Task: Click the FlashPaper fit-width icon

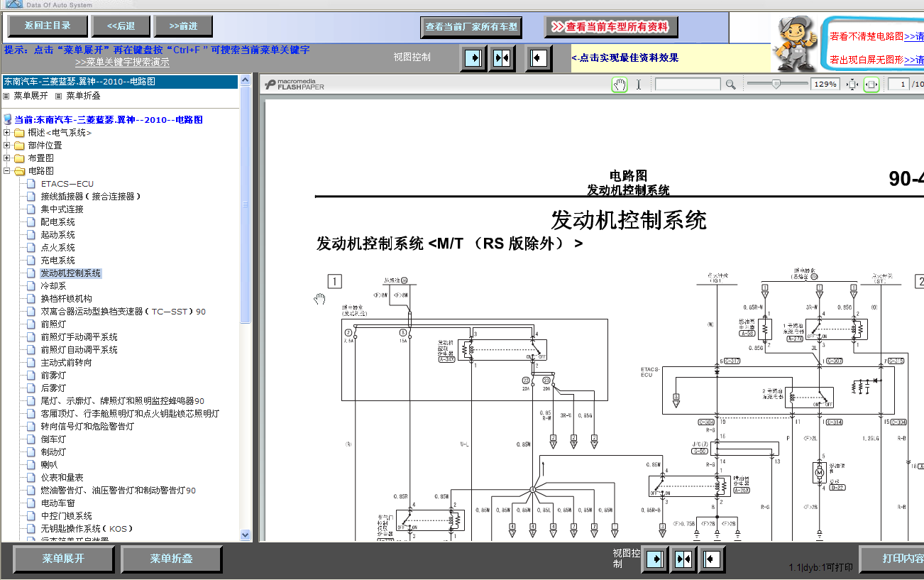Action: (871, 84)
